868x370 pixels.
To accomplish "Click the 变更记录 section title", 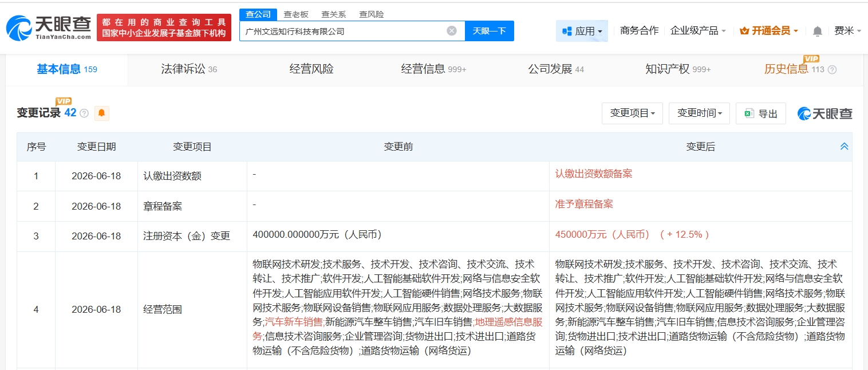I will [38, 113].
